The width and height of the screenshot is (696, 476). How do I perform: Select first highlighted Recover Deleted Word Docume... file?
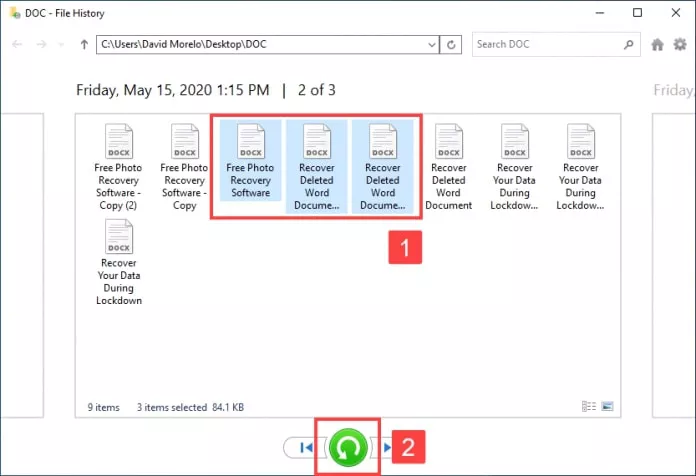316,167
